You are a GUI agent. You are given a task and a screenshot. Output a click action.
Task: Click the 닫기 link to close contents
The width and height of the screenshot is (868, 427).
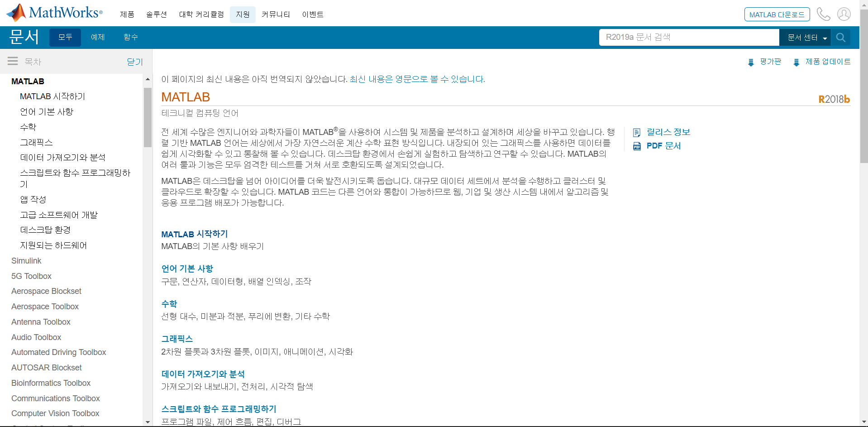coord(135,62)
